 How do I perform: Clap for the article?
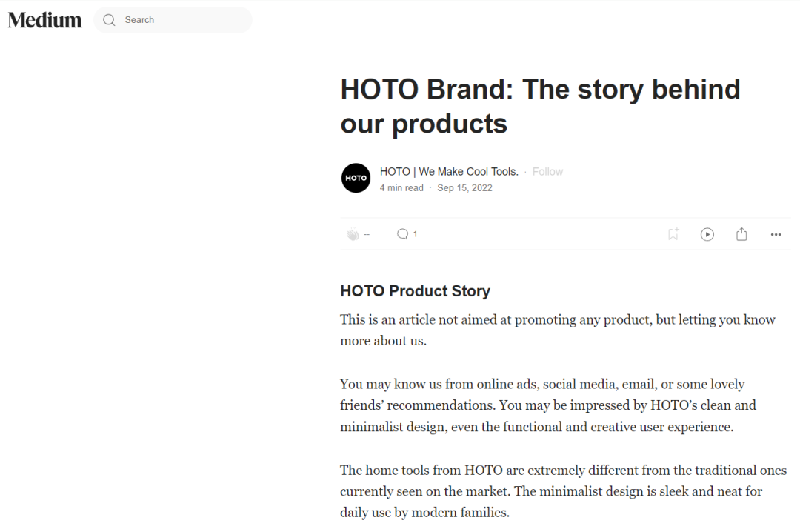(353, 234)
